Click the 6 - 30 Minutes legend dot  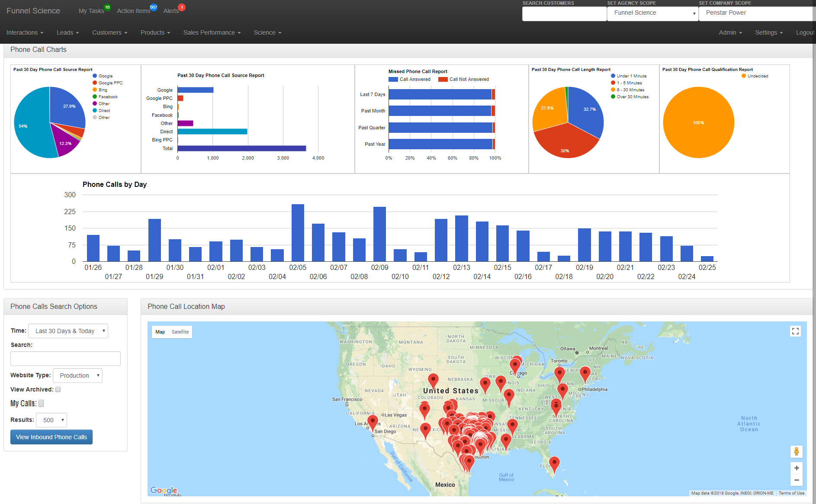coord(613,90)
